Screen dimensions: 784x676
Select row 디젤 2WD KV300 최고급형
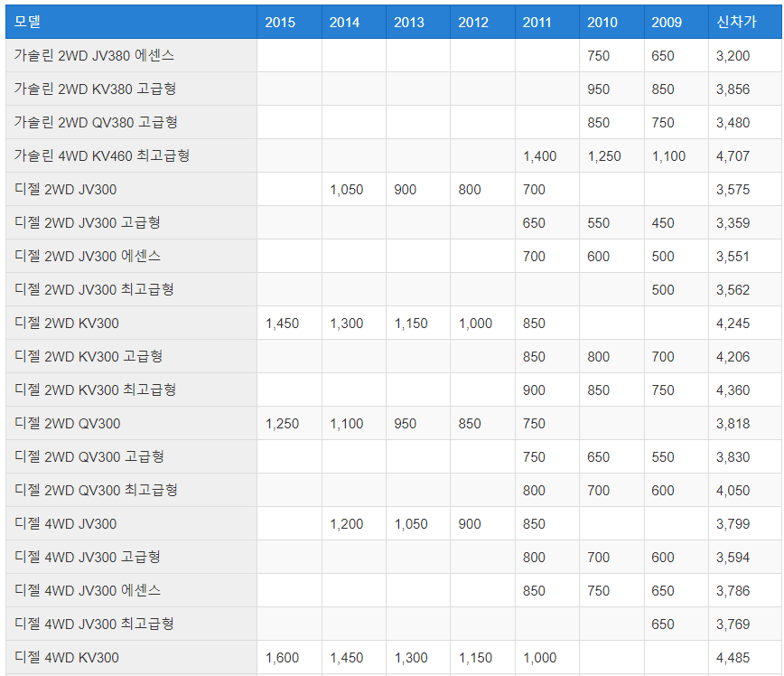[394, 390]
